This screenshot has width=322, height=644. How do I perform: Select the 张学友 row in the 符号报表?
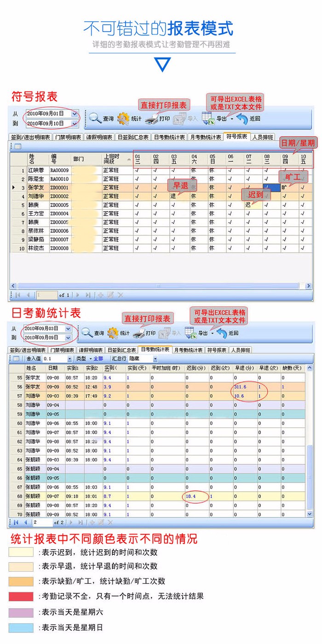click(161, 188)
